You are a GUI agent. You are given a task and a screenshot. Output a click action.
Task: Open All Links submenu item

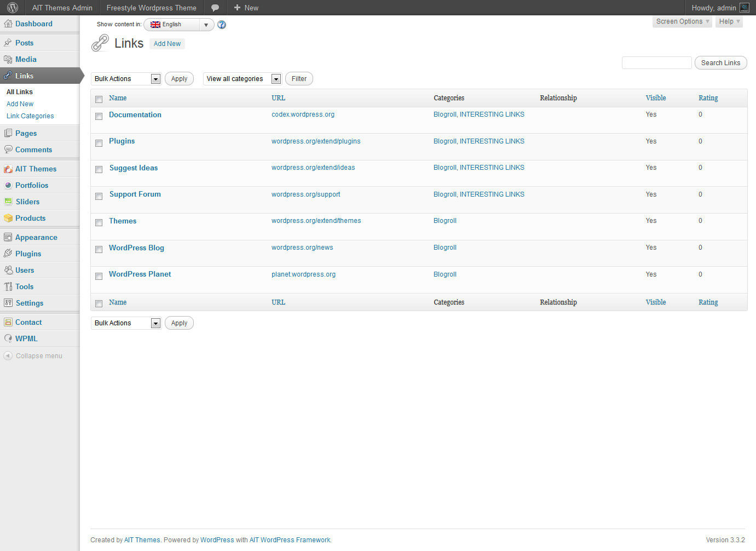[20, 92]
